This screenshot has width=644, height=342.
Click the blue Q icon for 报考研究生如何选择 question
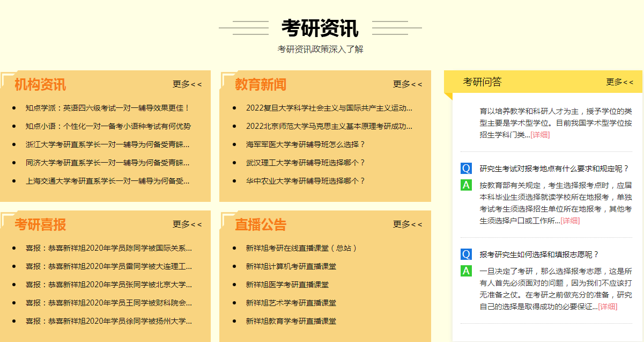pyautogui.click(x=466, y=254)
